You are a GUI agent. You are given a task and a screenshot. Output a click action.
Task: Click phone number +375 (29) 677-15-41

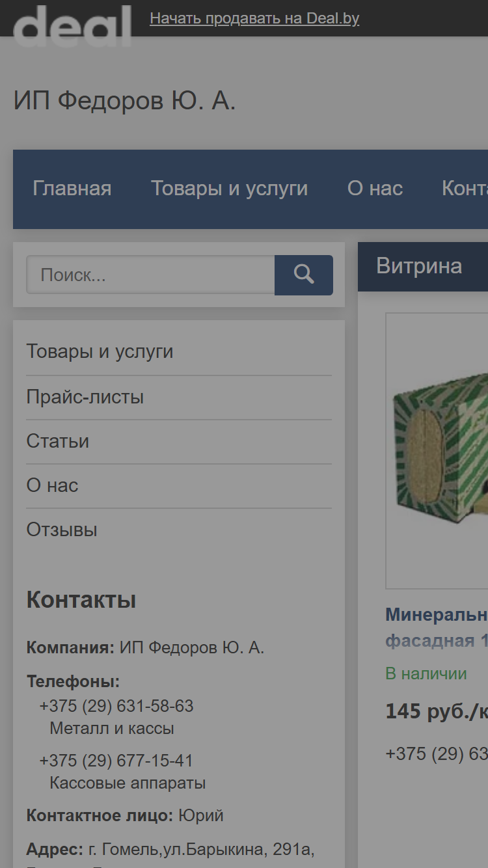coord(116,761)
